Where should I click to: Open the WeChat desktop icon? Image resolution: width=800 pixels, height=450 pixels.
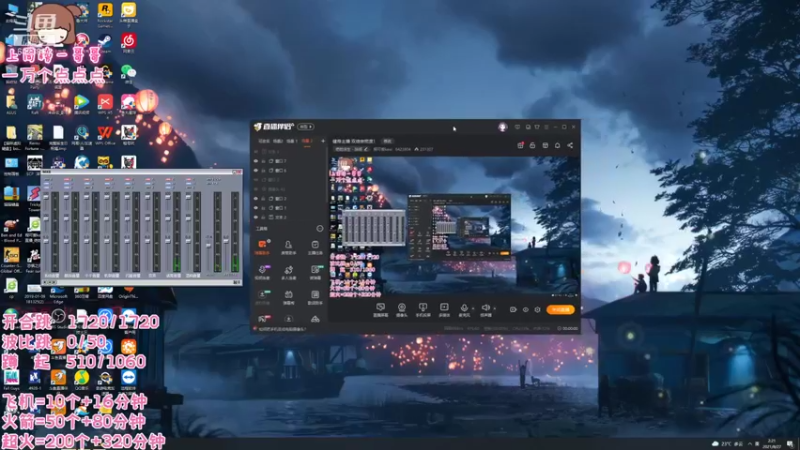(129, 73)
